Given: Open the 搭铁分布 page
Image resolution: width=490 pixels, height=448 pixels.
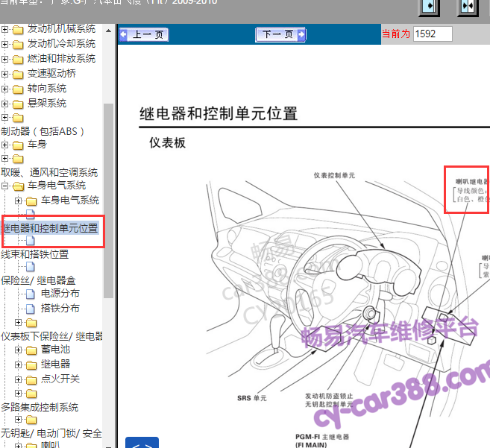Looking at the screenshot, I should click(60, 309).
